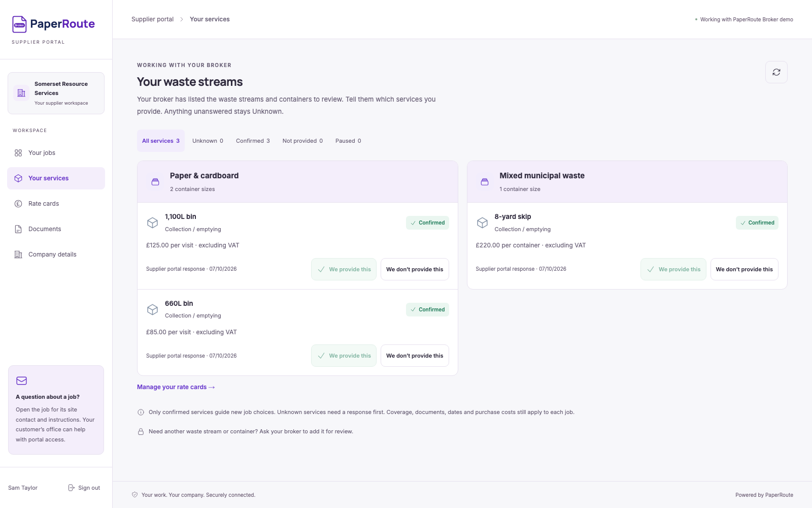Click the Sign out icon
Screen dimensions: 812x508
pos(72,488)
